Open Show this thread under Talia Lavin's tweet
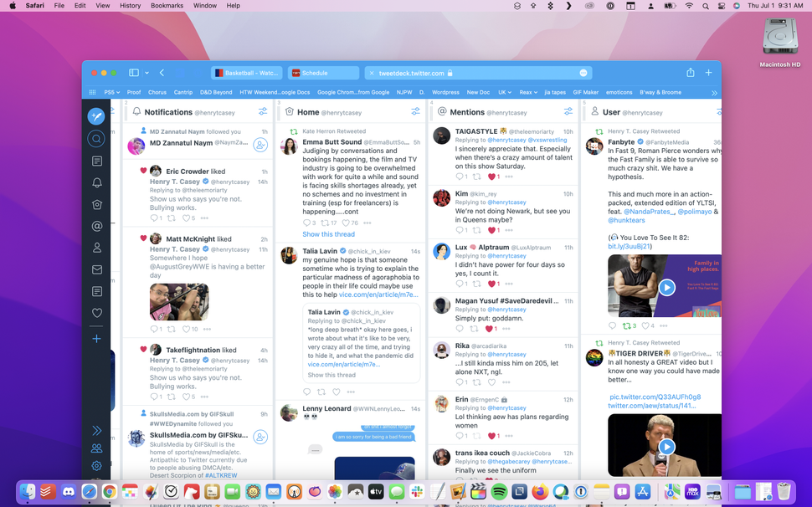The width and height of the screenshot is (812, 507). point(331,375)
